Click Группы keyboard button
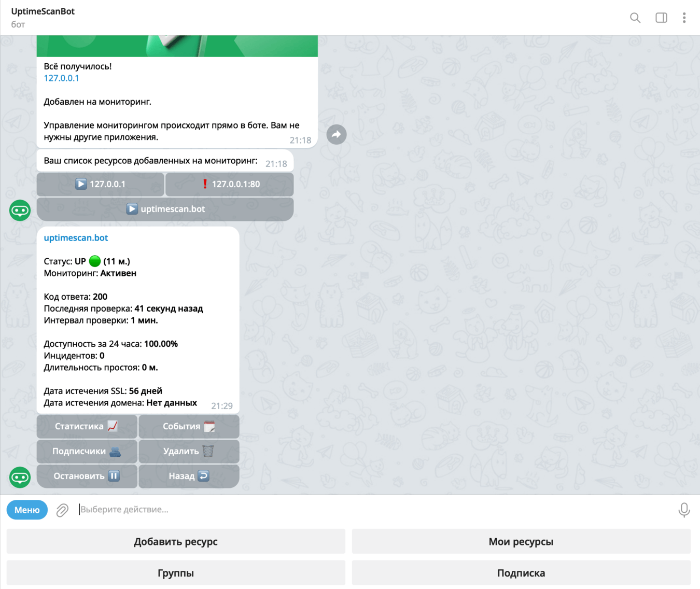 176,573
